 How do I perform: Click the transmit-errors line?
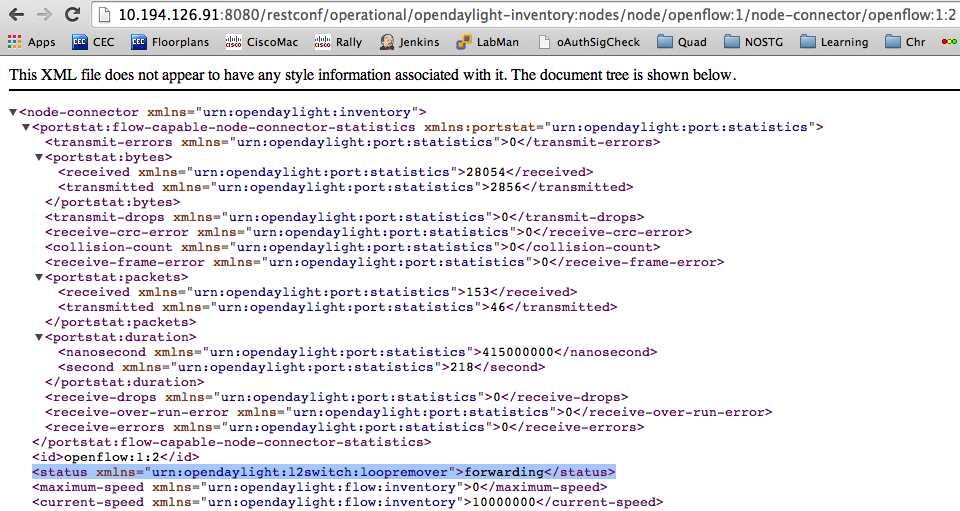click(x=353, y=142)
